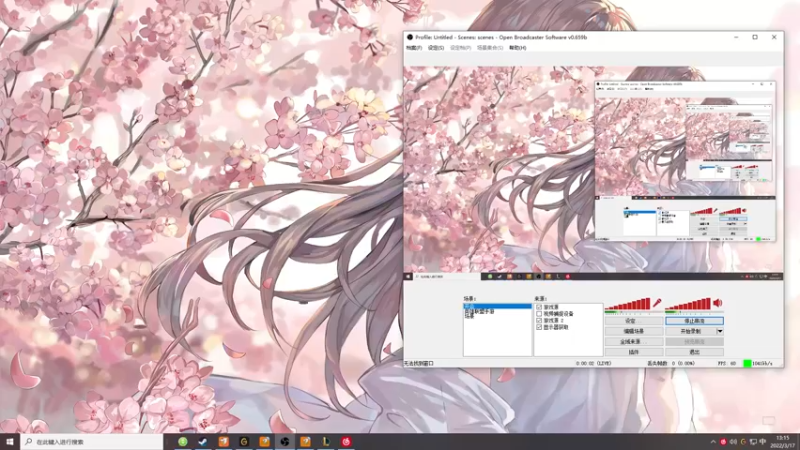Open the black G icon app on the taskbar
Viewport: 800px width, 450px height.
(244, 442)
